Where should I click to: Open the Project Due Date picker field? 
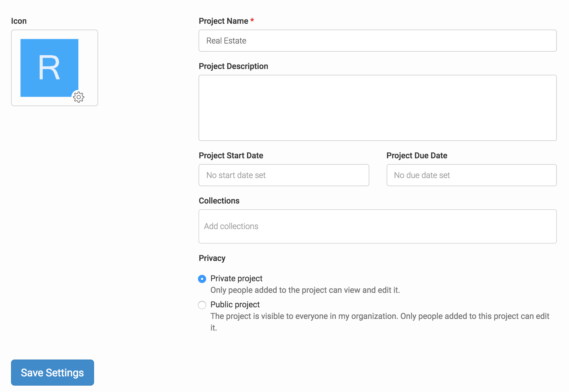tap(471, 175)
